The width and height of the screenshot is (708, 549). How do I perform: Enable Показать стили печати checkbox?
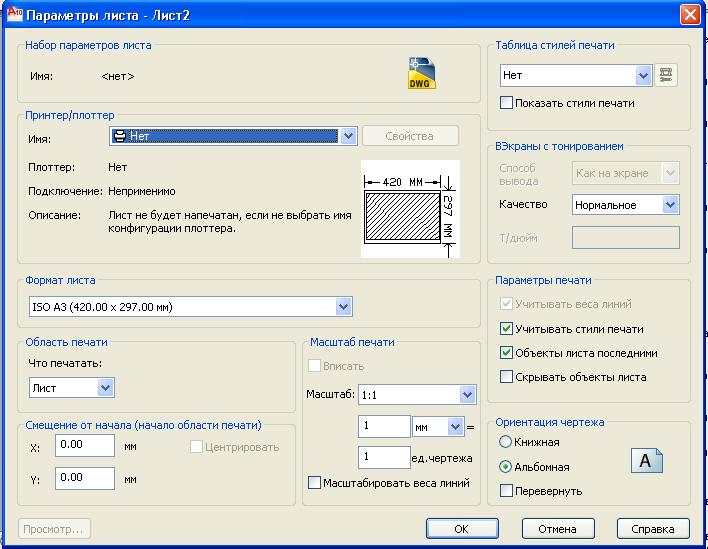pos(507,103)
